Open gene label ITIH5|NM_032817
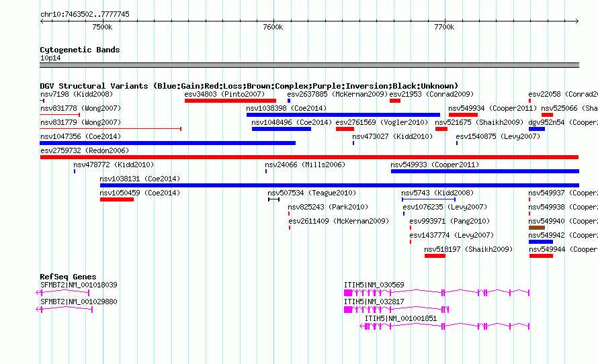598x364 pixels. point(374,302)
